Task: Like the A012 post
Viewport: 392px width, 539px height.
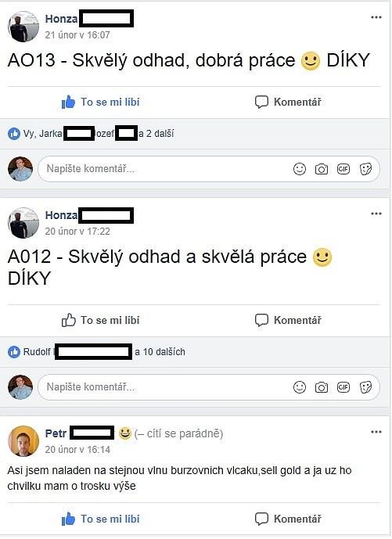Action: [100, 320]
